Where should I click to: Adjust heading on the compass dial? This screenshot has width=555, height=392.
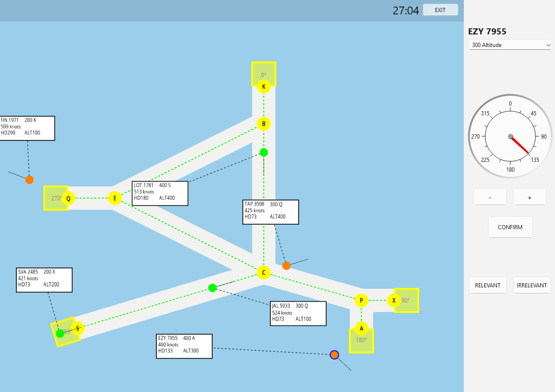click(510, 136)
